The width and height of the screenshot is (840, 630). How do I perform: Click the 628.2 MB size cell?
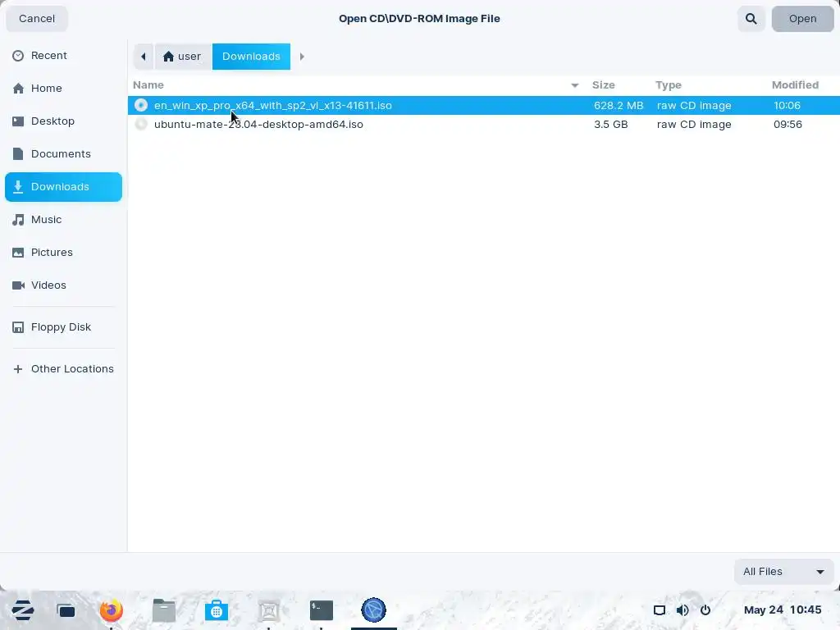(619, 106)
